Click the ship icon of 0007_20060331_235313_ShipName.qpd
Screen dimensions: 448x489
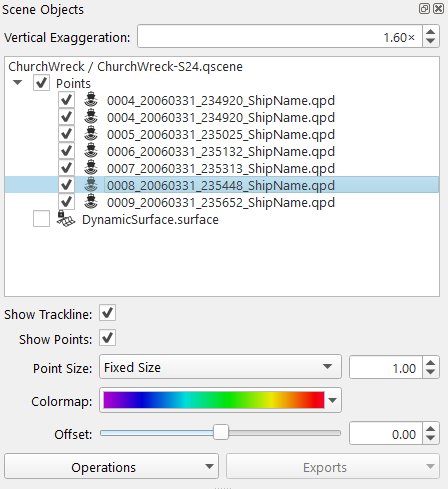91,168
